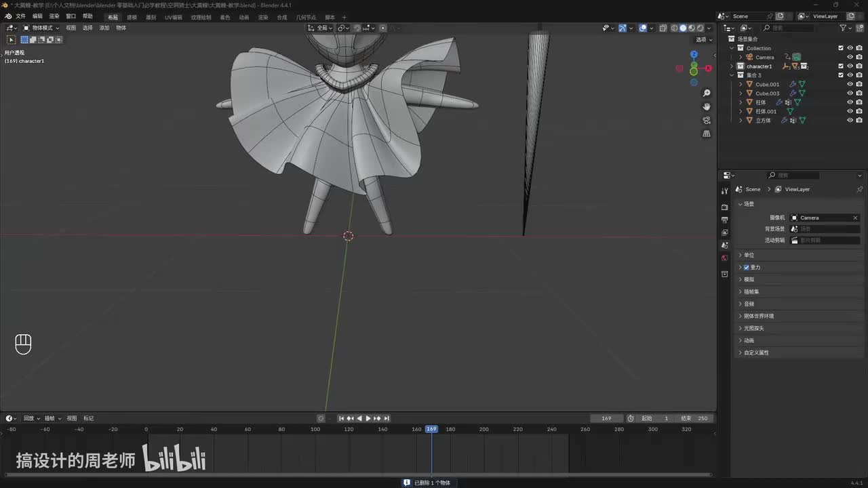This screenshot has width=868, height=488.
Task: Toggle the 重力 gravity checkbox
Action: (x=747, y=268)
